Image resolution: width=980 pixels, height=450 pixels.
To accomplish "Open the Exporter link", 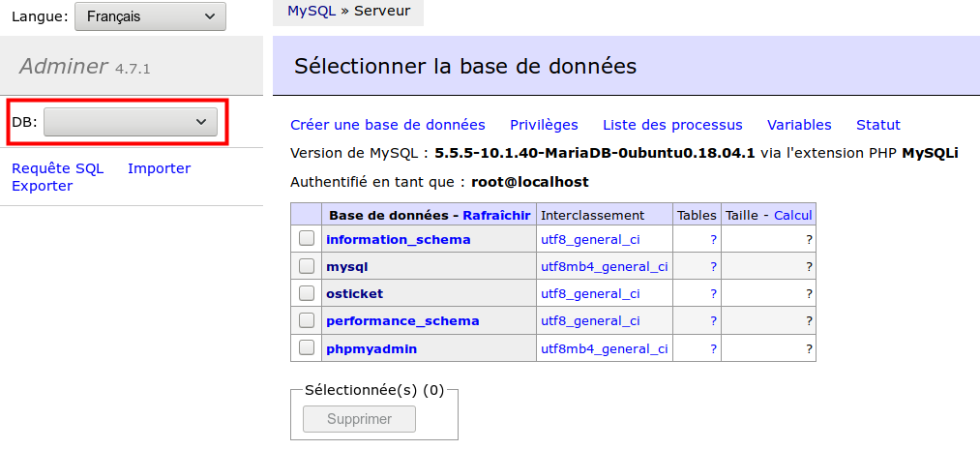I will tap(42, 186).
